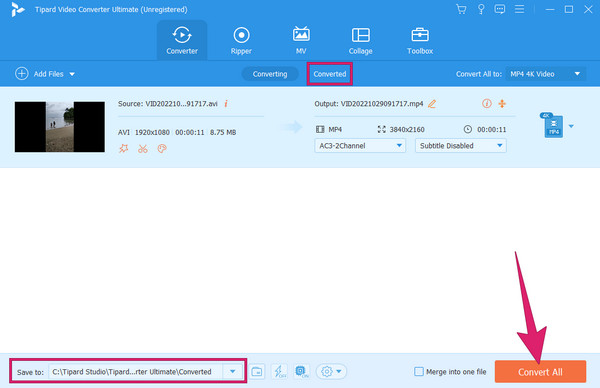Screen dimensions: 600x388
Task: Click the MP4 4K output format icon
Action: [x=553, y=126]
